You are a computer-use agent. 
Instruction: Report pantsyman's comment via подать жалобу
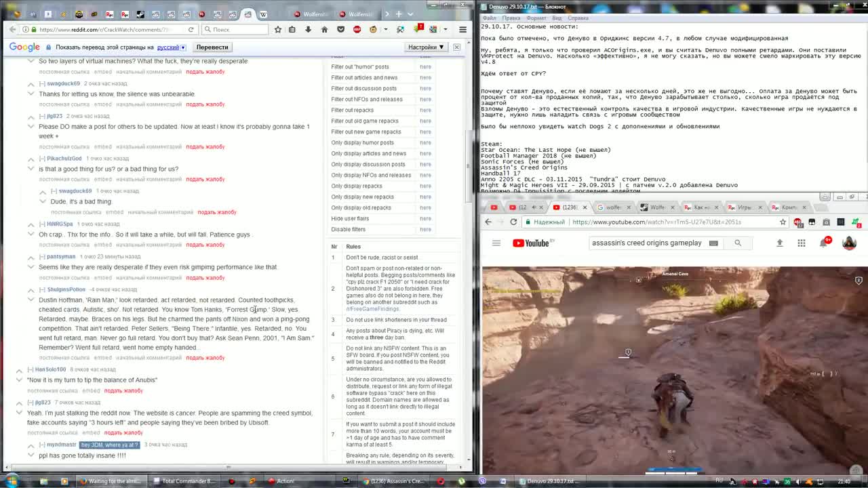[x=205, y=277]
